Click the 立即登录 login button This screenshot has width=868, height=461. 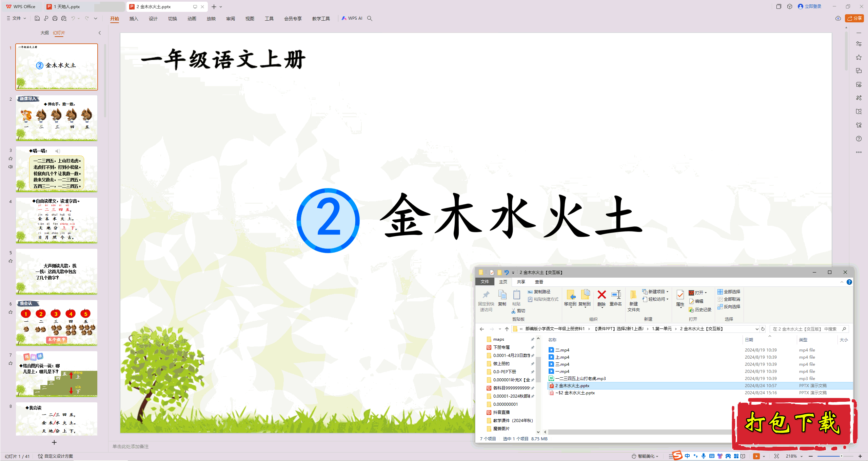click(x=810, y=6)
